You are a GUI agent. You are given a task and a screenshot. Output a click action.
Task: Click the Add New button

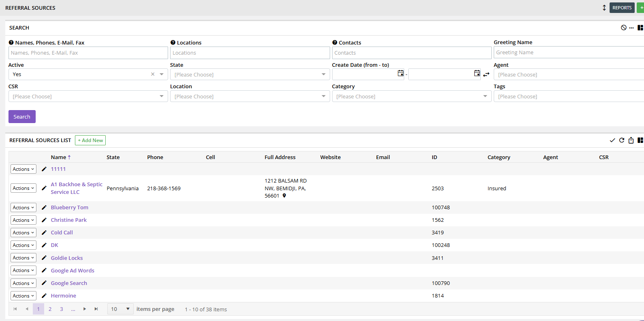tap(90, 140)
